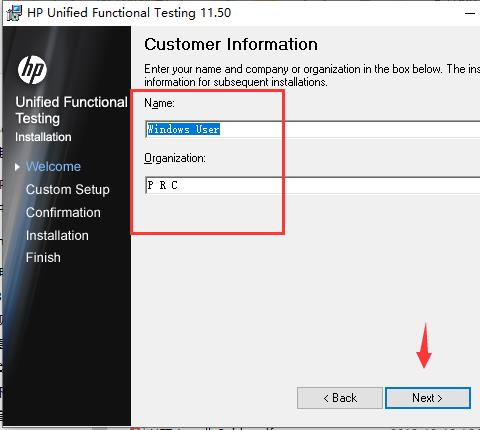Focus the Organization text field
This screenshot has height=430, width=480.
pos(313,185)
